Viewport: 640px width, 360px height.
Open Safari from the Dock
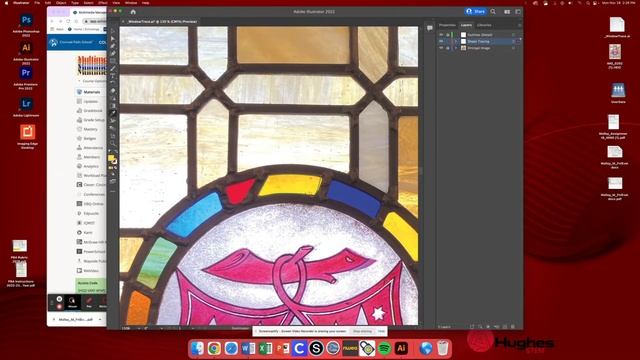click(231, 348)
